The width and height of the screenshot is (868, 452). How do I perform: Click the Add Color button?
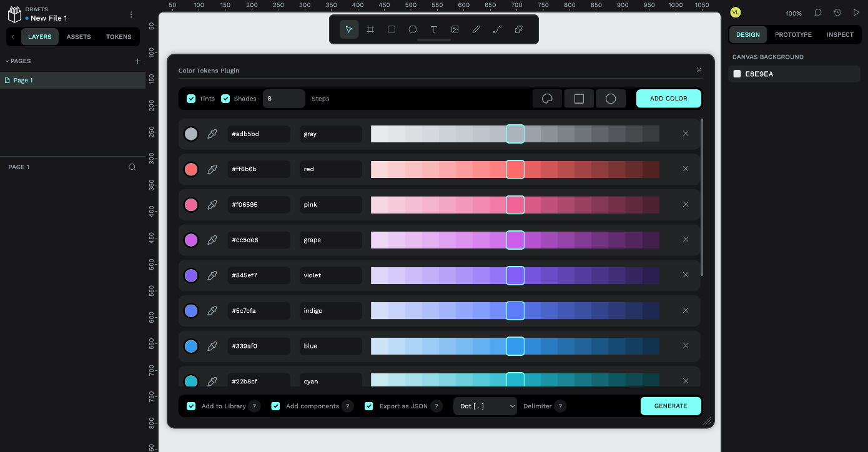click(669, 99)
